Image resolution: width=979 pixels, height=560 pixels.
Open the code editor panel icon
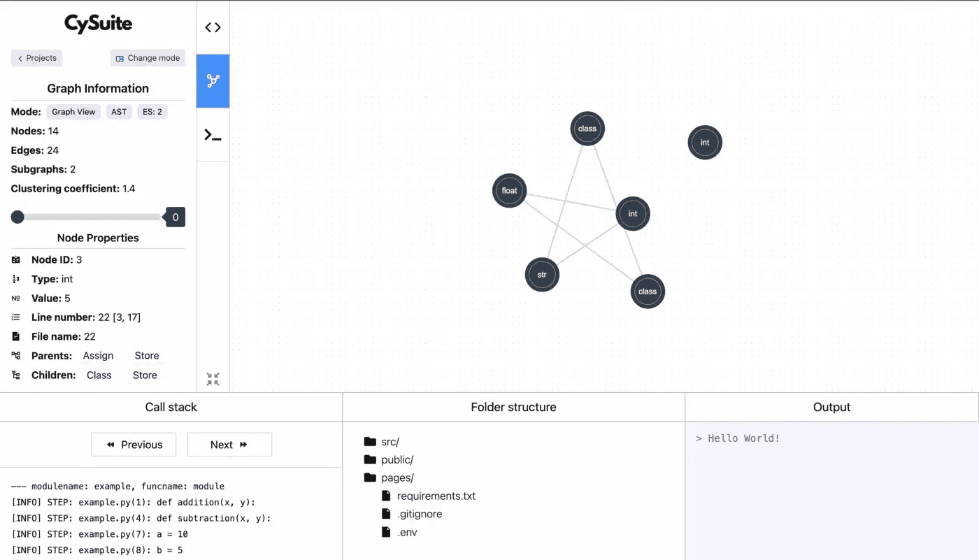point(213,27)
